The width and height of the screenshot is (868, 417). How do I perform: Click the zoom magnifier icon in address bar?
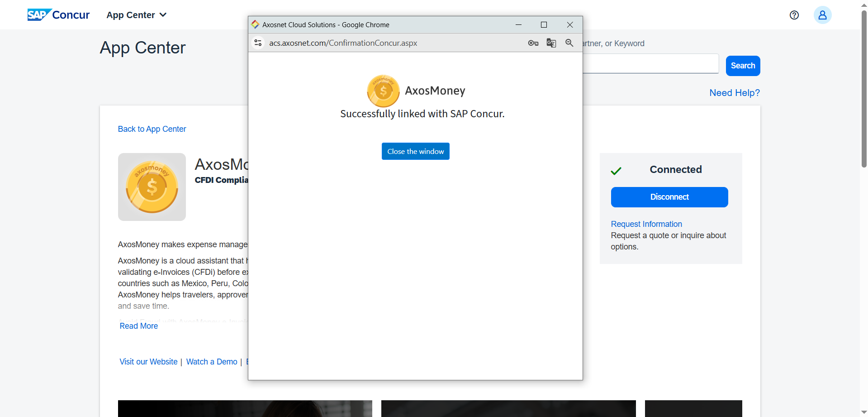pyautogui.click(x=569, y=43)
